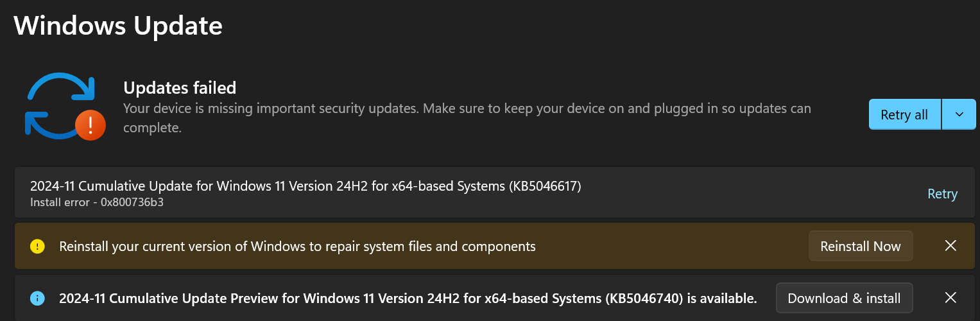Click the missing security updates description line
This screenshot has height=321, width=980.
(467, 108)
